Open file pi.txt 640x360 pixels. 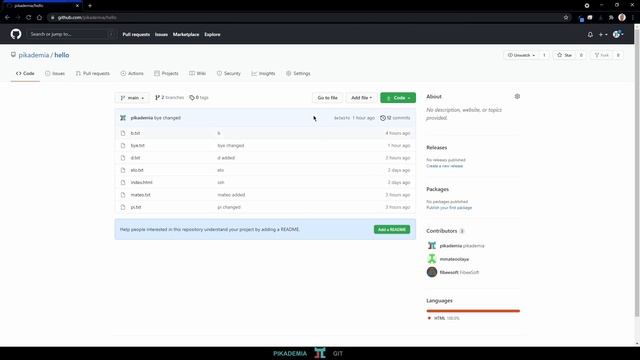click(136, 207)
